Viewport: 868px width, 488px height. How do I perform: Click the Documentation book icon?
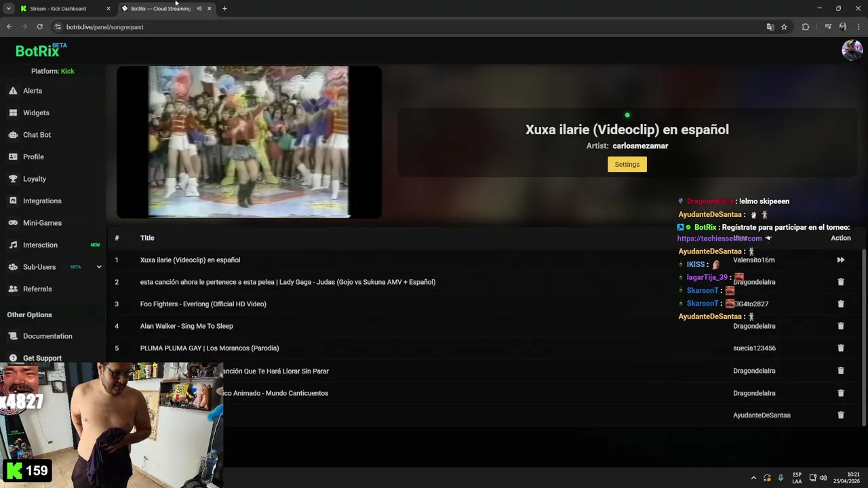pos(13,336)
